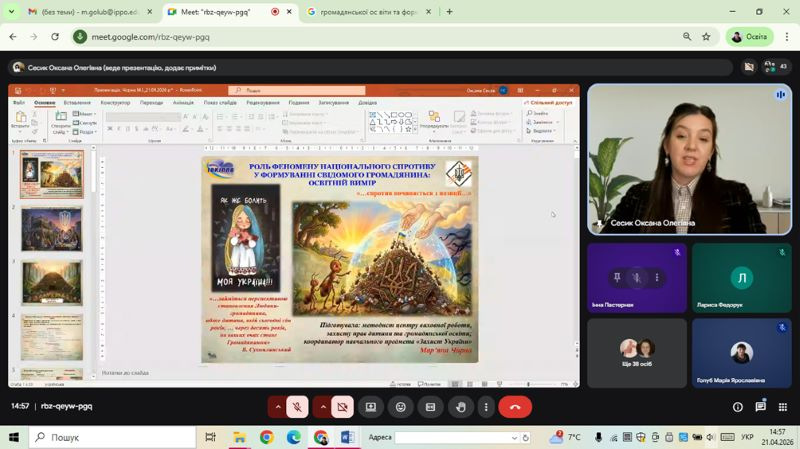Select slide 4 thumbnail in shared PowerPoint

coord(52,337)
